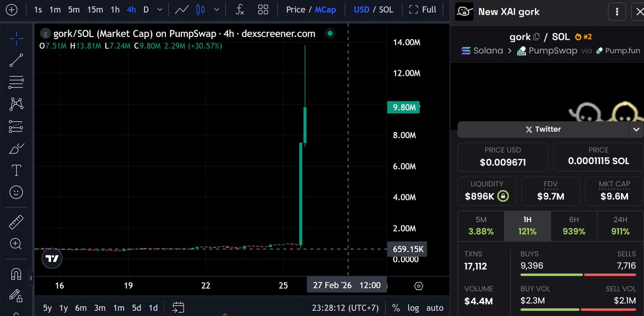Select the 1H stats tab
Viewport: 644px width, 316px height.
527,226
